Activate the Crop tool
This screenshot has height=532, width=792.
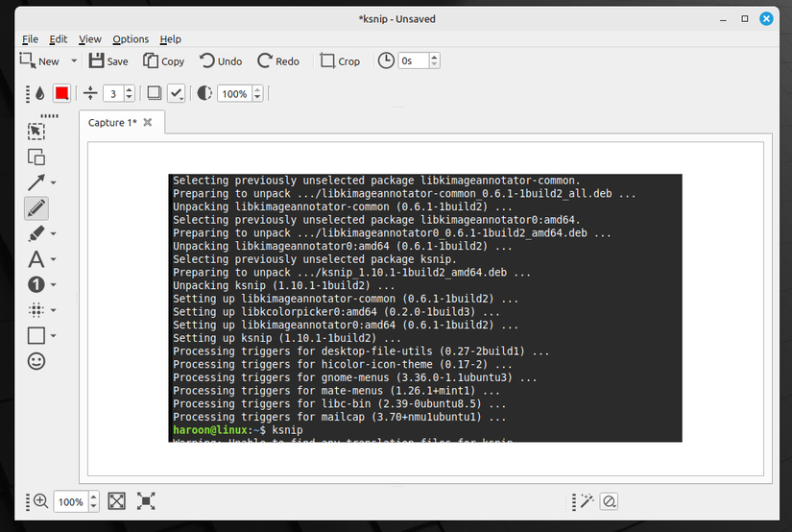(340, 61)
